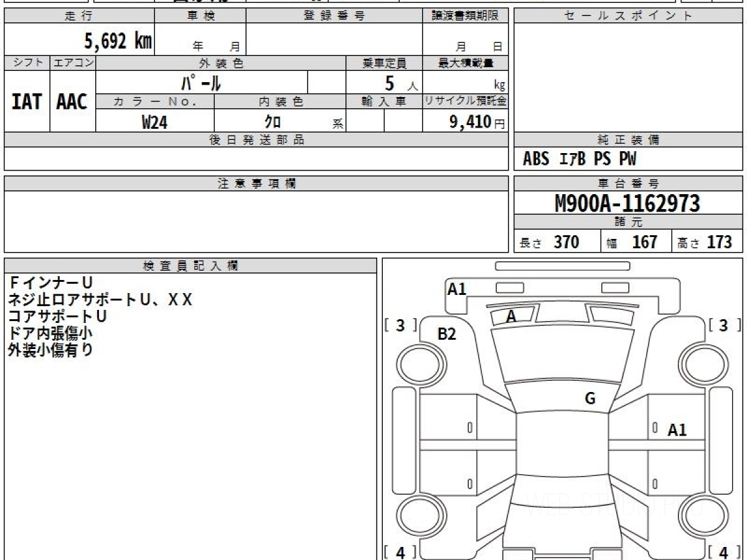The width and height of the screenshot is (747, 560).
Task: Click the [4] rating at rear-left tire
Action: [x=400, y=552]
